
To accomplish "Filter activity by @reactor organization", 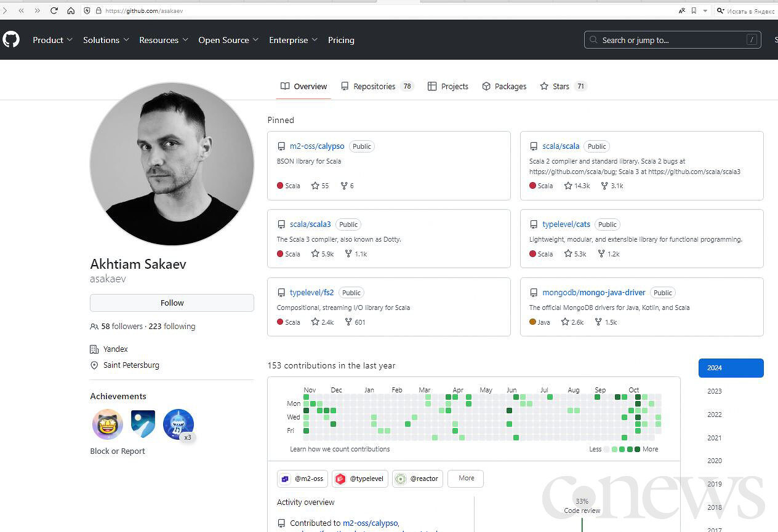I will [x=417, y=478].
